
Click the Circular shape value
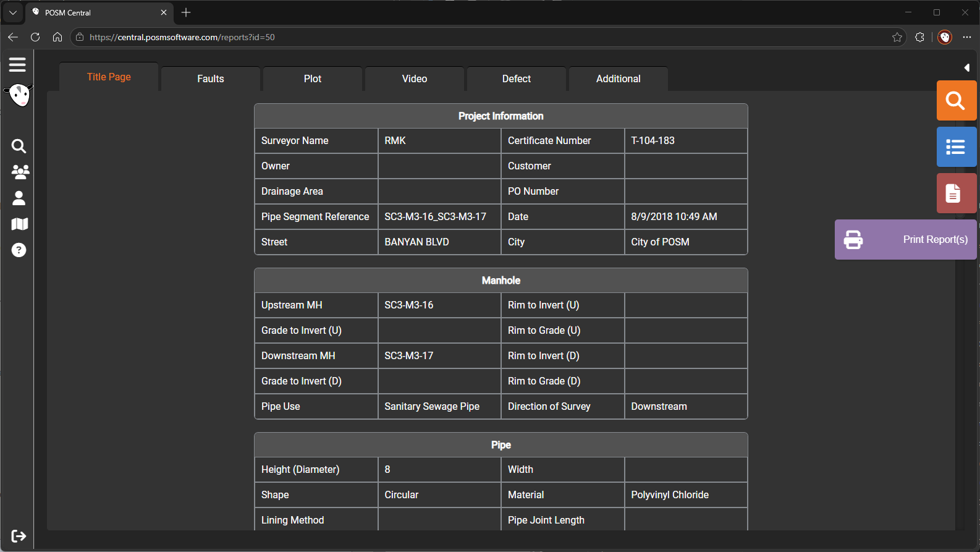coord(402,495)
